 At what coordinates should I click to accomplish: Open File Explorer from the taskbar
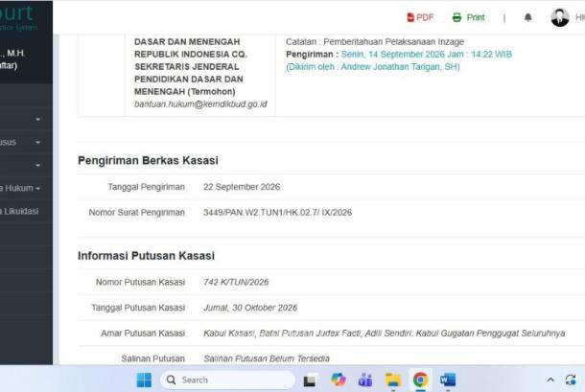pos(393,380)
